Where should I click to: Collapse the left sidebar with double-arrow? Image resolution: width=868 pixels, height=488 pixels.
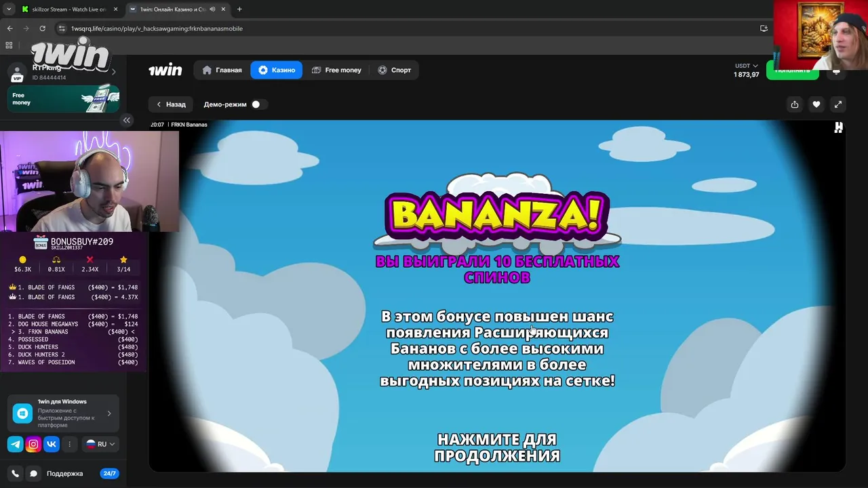pos(127,120)
